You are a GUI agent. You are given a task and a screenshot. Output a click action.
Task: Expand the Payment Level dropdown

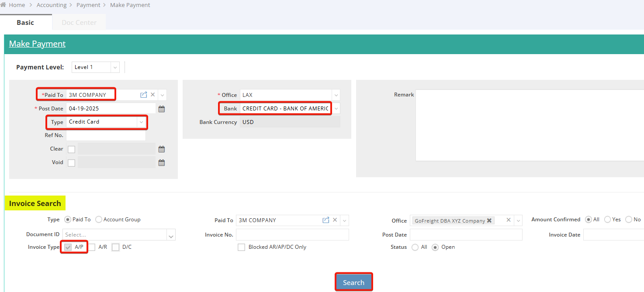coord(115,67)
